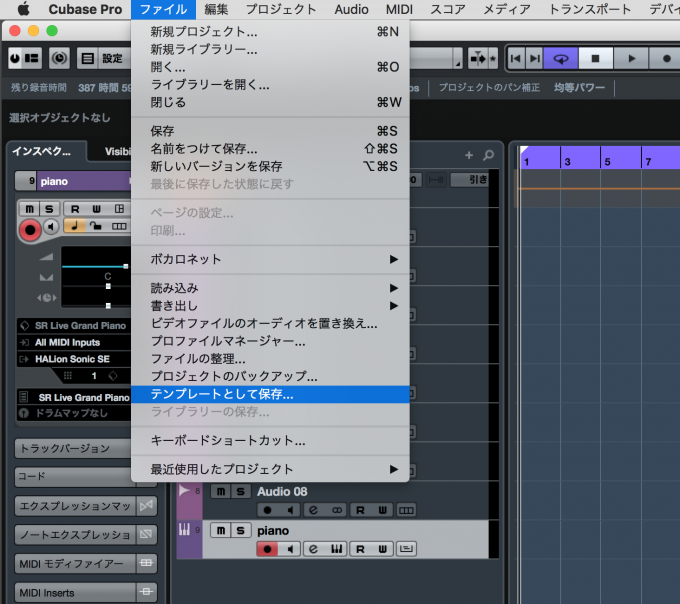Open the トランスポート menu
The width and height of the screenshot is (680, 604).
pos(590,9)
